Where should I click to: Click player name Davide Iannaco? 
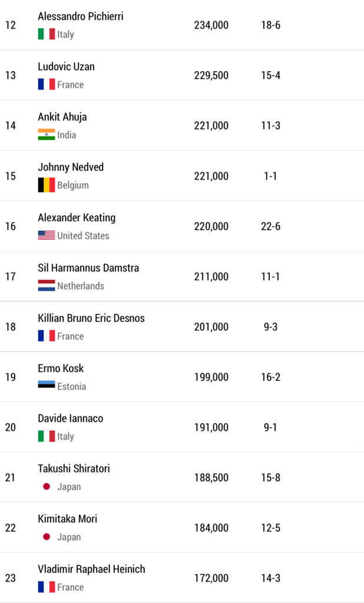coord(70,419)
